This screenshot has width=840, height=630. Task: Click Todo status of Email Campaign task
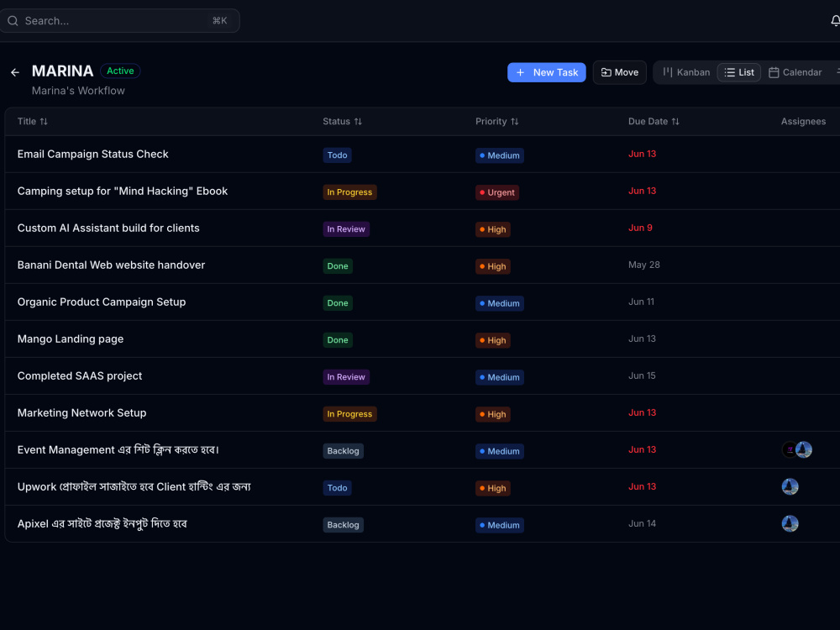[x=337, y=155]
